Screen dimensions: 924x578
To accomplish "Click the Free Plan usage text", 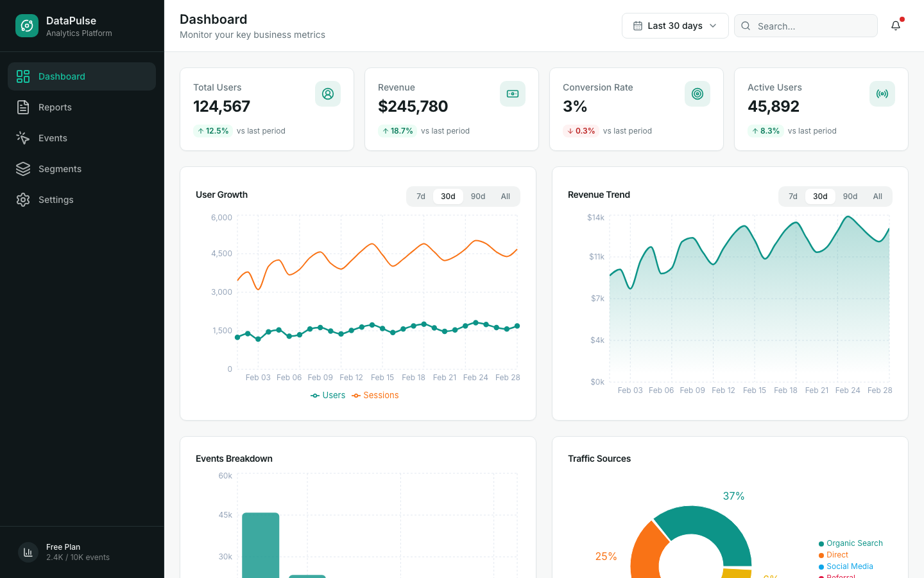I will click(78, 557).
